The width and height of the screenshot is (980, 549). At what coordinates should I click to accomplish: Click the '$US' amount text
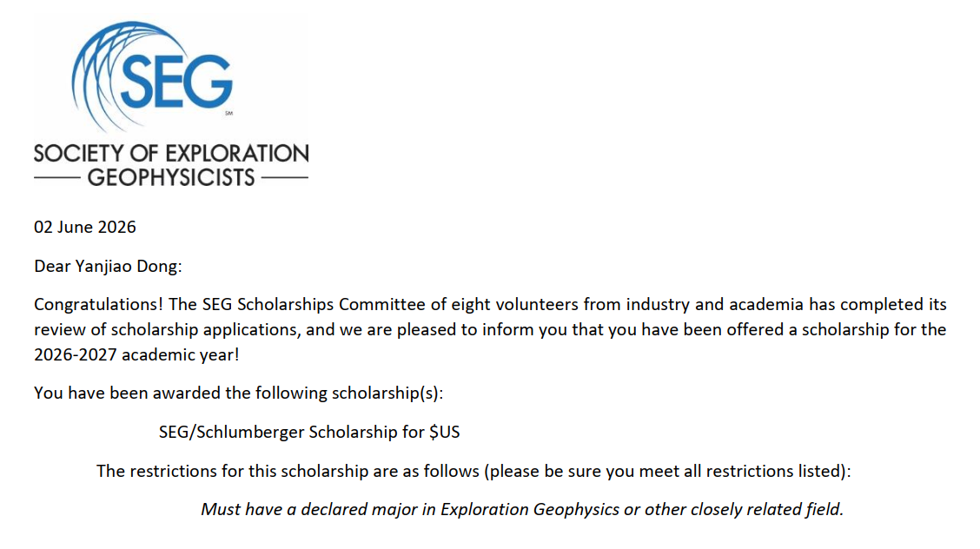tap(444, 432)
